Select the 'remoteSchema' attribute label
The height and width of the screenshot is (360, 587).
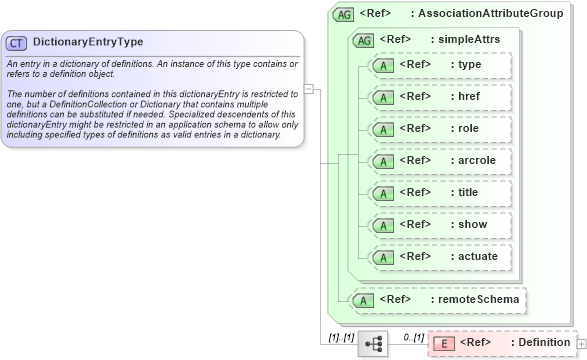click(479, 299)
